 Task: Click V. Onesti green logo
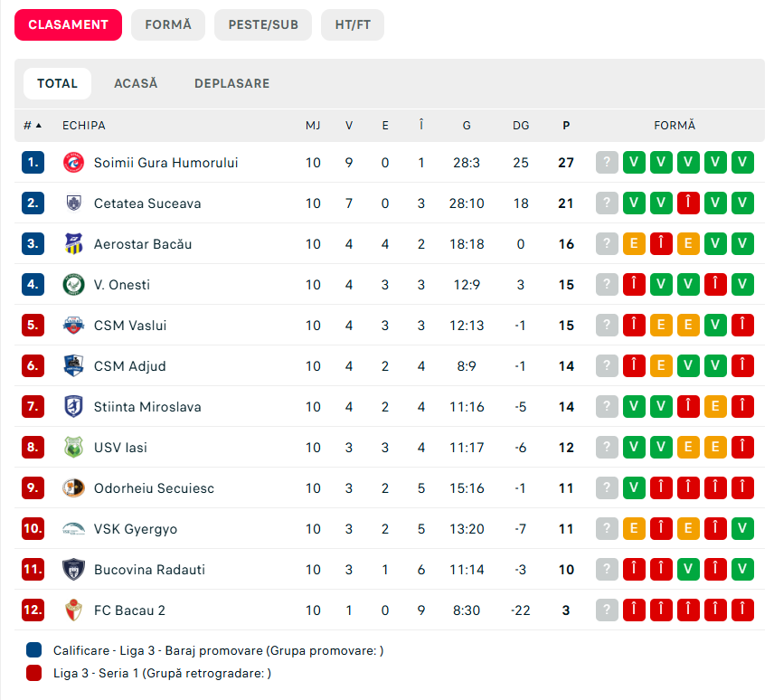tap(73, 285)
